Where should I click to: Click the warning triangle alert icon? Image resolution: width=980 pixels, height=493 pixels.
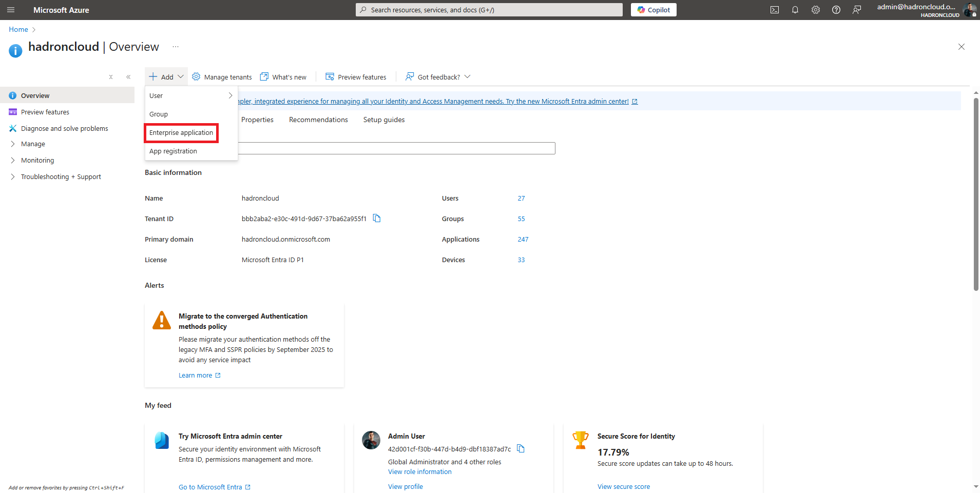click(162, 320)
